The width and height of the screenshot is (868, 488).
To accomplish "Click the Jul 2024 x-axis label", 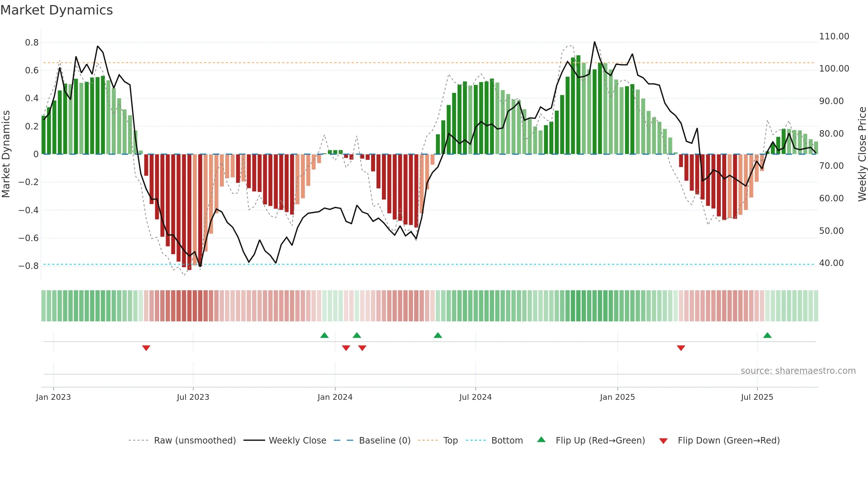I will pos(476,397).
